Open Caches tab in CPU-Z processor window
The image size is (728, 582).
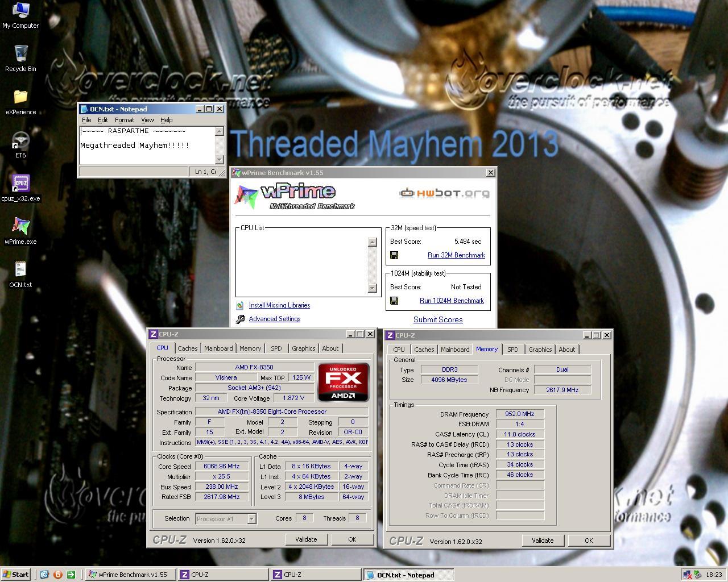click(x=188, y=348)
